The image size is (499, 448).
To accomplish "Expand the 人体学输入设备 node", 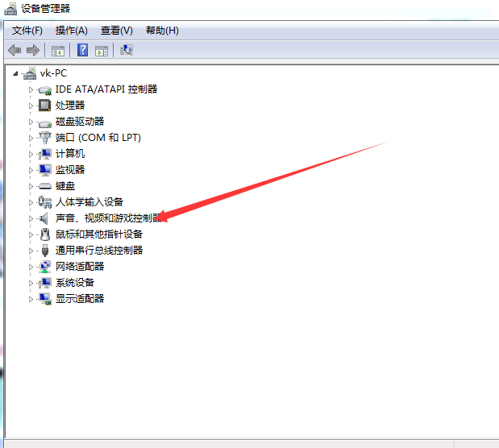I will (31, 202).
